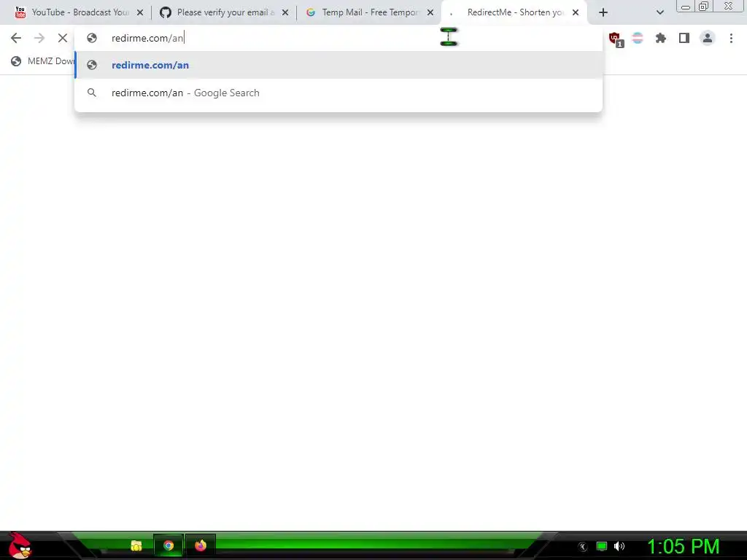This screenshot has height=560, width=747.
Task: Choose the redirme.com/an Google Search suggestion
Action: [x=338, y=93]
